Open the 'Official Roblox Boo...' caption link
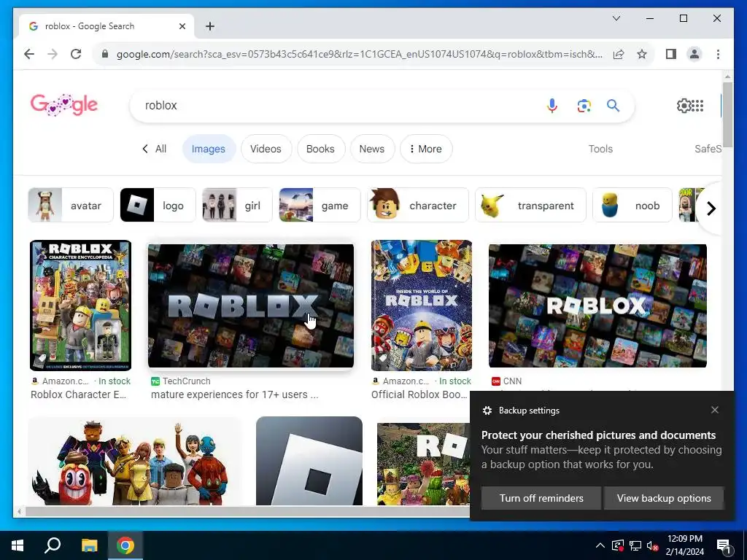747x560 pixels. tap(419, 394)
